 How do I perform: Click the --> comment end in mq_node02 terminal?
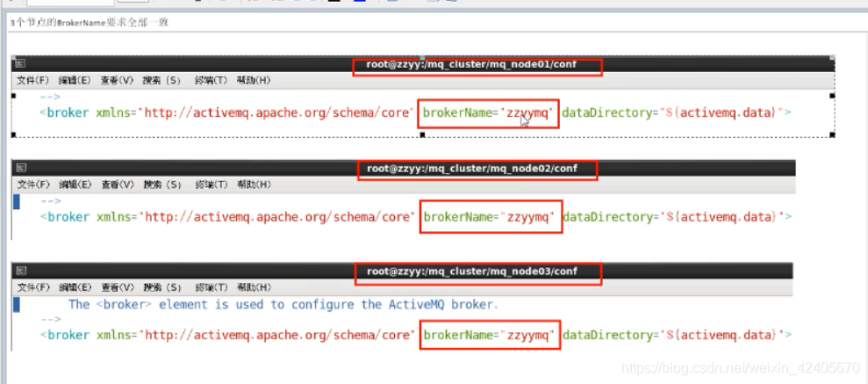click(x=50, y=202)
